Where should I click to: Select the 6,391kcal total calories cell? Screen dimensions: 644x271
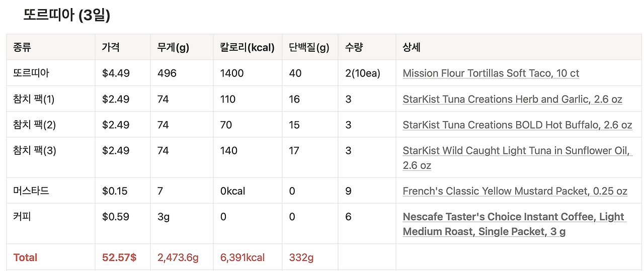(x=243, y=257)
